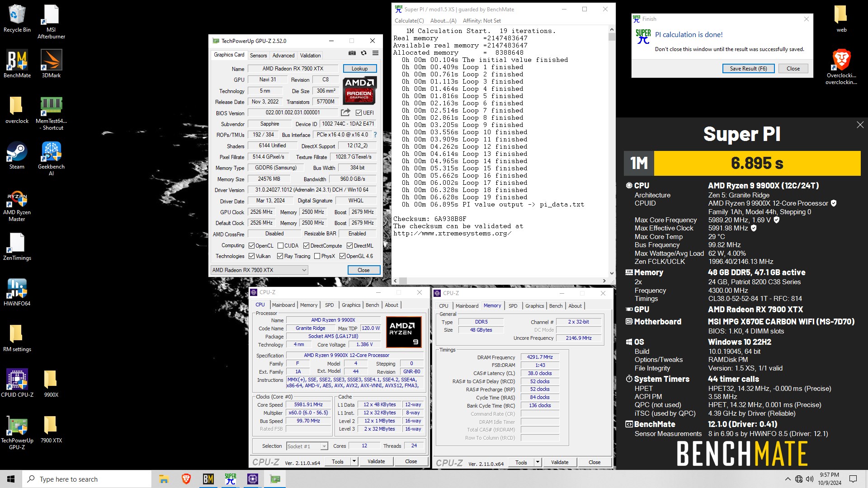Open AMD Ryzen Master desktop icon
Viewport: 868px width, 488px height.
tap(17, 206)
